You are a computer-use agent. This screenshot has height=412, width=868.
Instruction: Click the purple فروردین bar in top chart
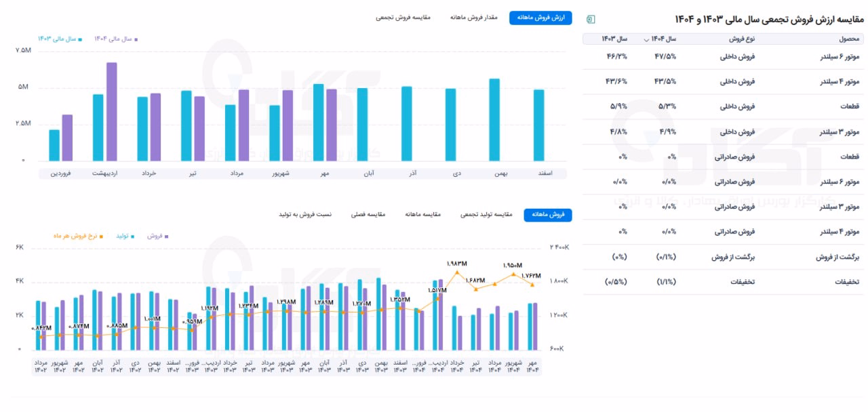coord(67,138)
